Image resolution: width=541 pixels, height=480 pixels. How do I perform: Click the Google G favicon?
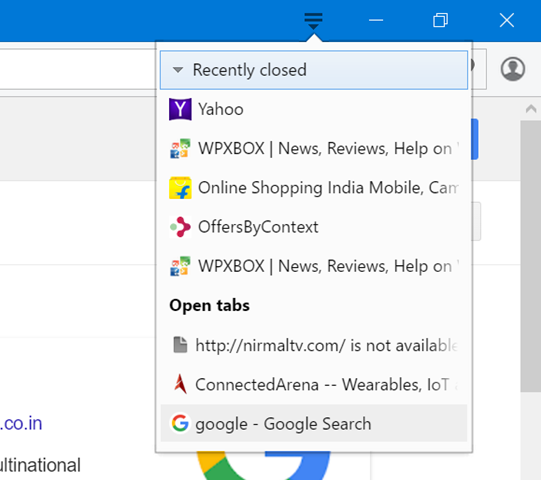(180, 423)
